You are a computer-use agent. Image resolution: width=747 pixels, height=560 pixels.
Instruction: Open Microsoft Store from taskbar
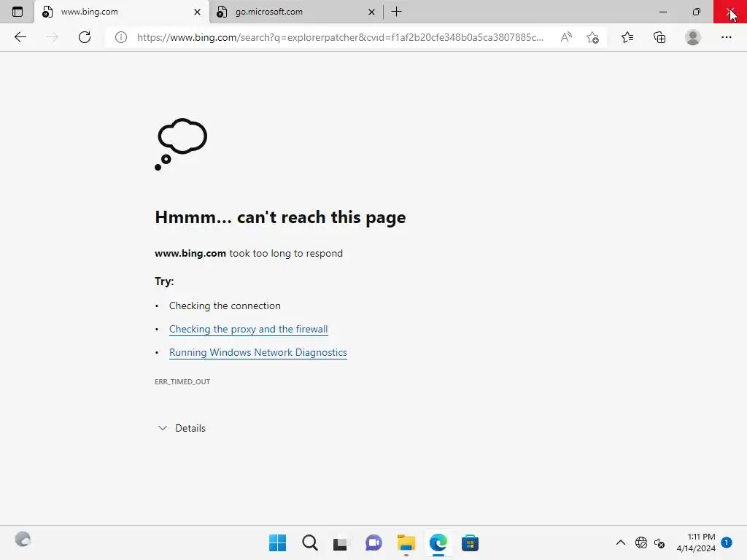pos(470,542)
